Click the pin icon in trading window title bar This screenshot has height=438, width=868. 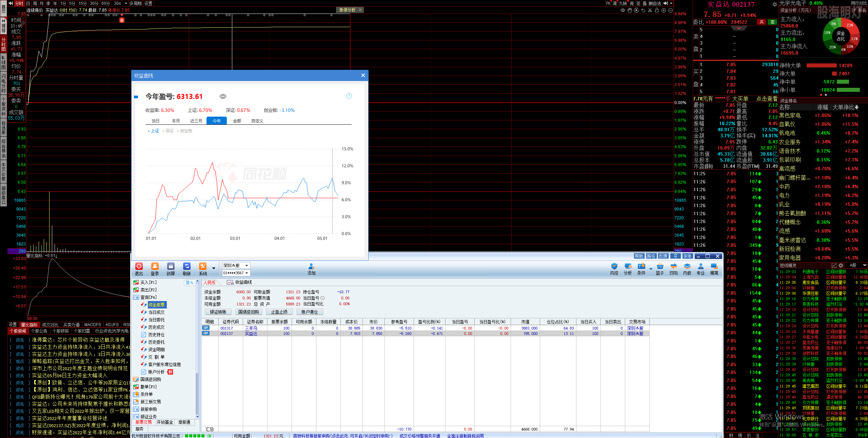pyautogui.click(x=675, y=256)
